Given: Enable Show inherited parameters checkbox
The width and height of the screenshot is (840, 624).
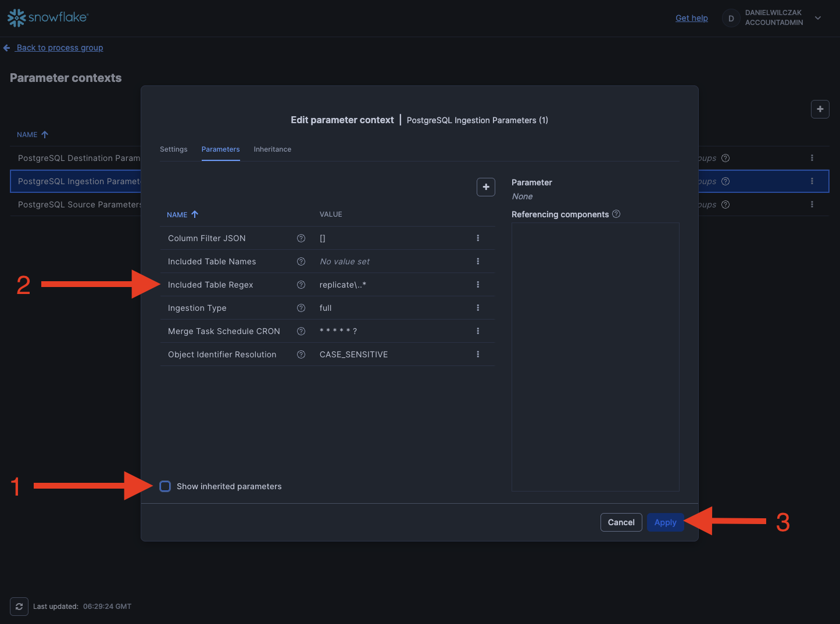Looking at the screenshot, I should click(x=166, y=486).
